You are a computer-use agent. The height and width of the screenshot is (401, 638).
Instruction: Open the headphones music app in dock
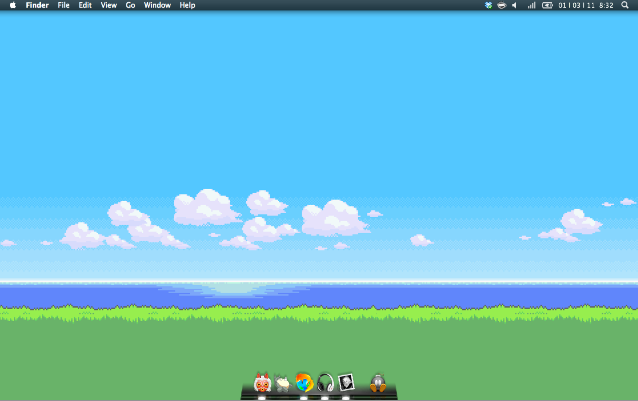pyautogui.click(x=325, y=383)
